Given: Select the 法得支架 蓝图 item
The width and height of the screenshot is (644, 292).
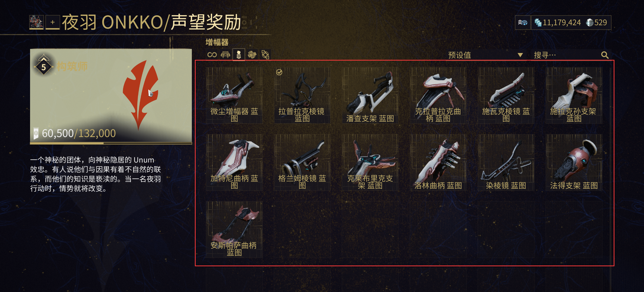Looking at the screenshot, I should click(x=574, y=163).
